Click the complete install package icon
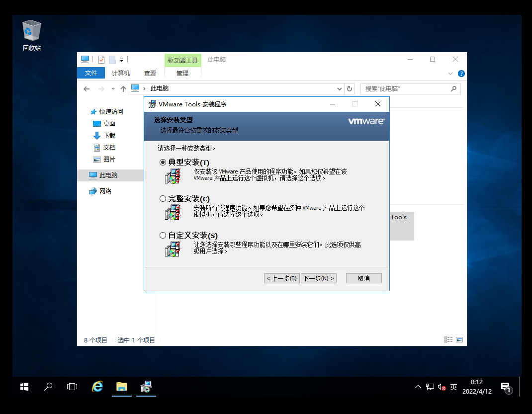 click(x=173, y=212)
